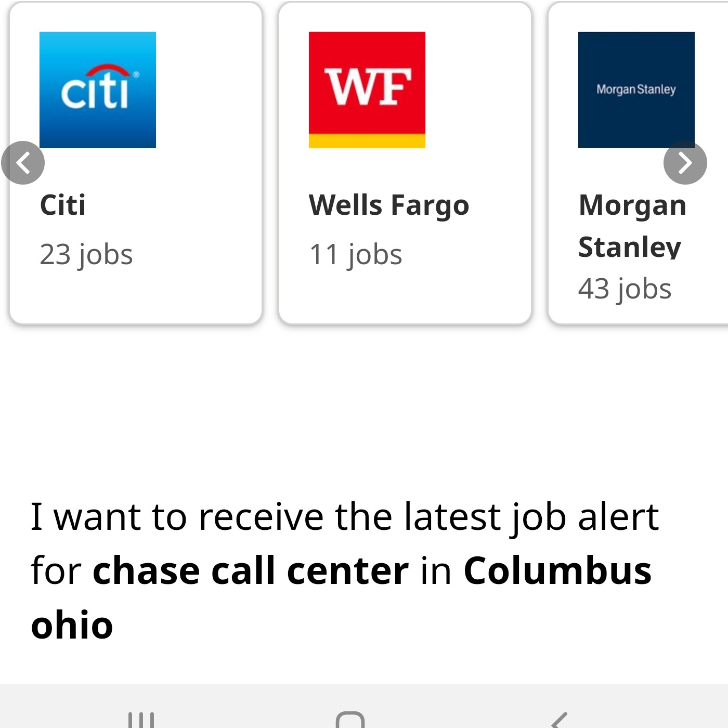Select the Citi company card
The width and height of the screenshot is (728, 728).
click(x=136, y=163)
